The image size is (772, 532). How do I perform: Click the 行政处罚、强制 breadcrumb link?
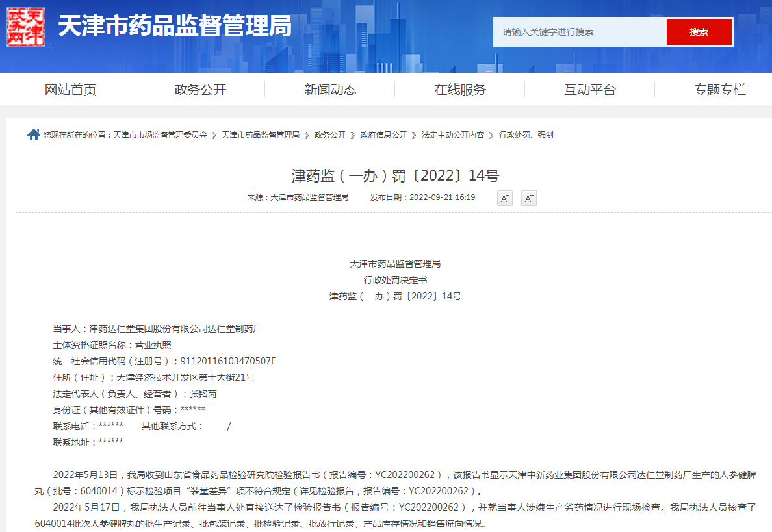526,135
